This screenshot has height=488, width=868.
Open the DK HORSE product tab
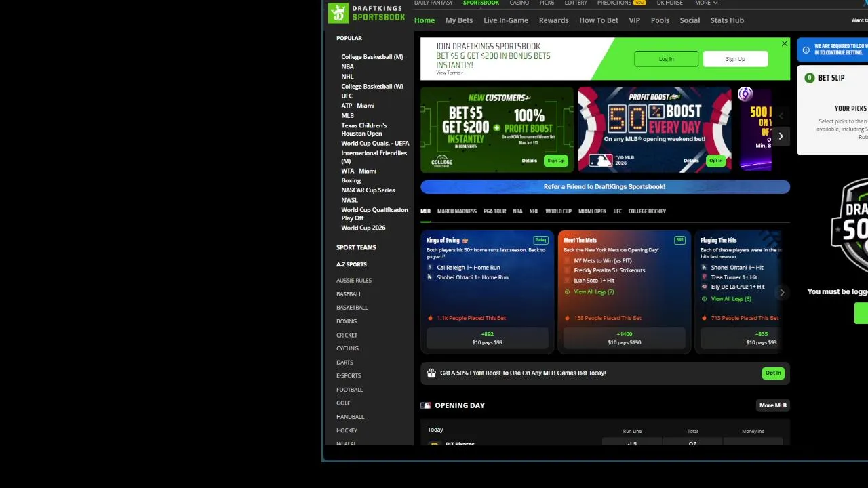point(670,3)
